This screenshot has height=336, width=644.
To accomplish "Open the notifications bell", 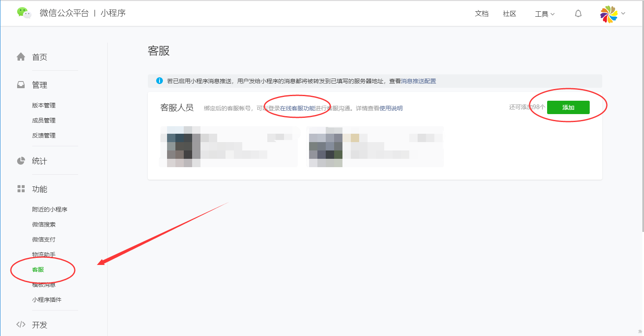I will point(578,14).
